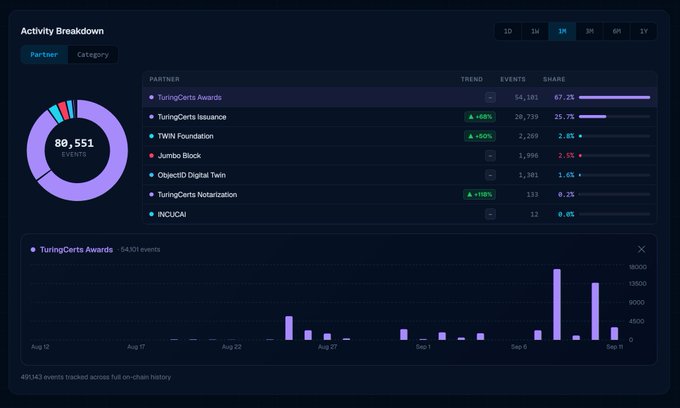Select the ObjectID Digital Twin partner row
This screenshot has width=680, height=408.
click(399, 175)
